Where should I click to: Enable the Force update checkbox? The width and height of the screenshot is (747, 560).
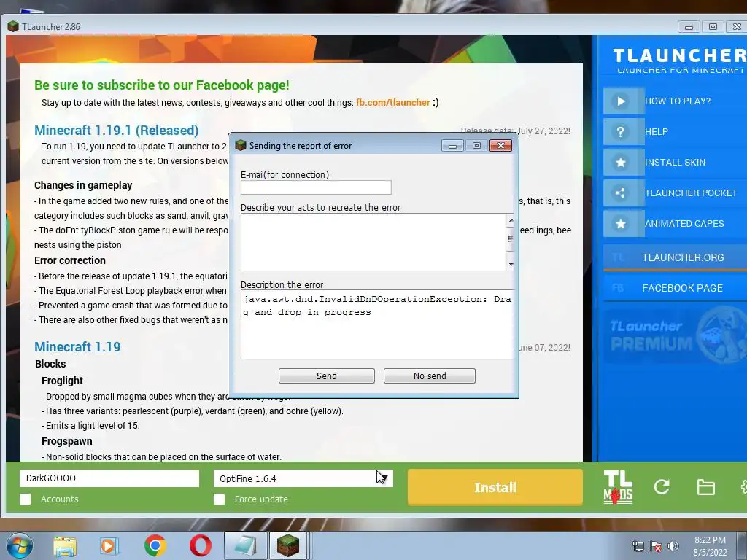[219, 499]
